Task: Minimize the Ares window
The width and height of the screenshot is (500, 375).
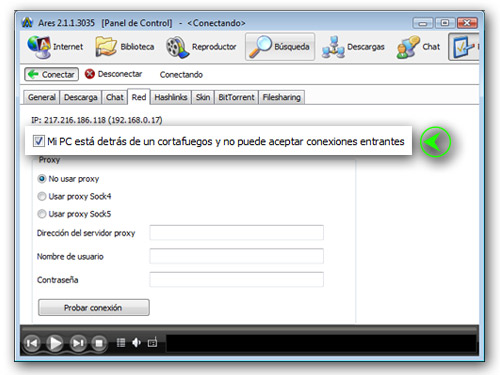Action: (423, 23)
